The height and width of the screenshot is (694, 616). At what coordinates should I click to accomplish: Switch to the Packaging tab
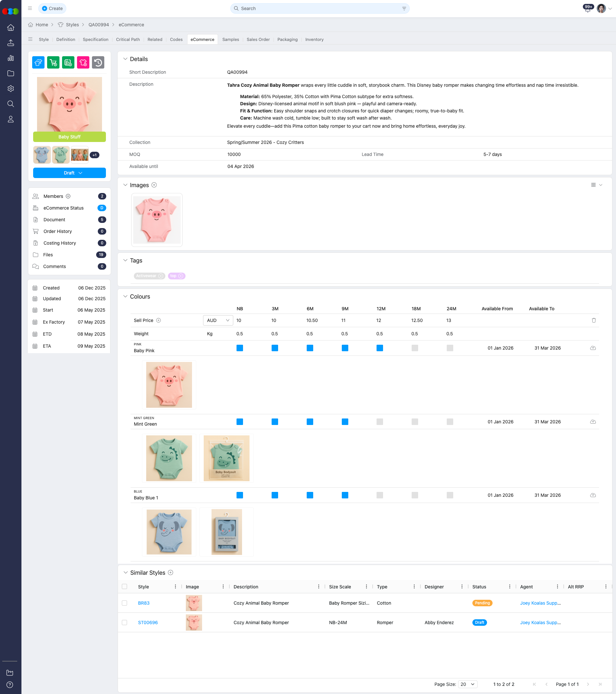click(x=287, y=39)
